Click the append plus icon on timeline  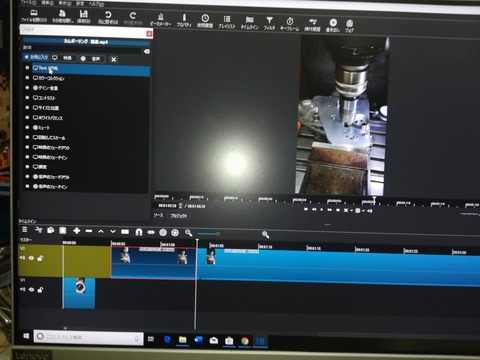[x=77, y=231]
